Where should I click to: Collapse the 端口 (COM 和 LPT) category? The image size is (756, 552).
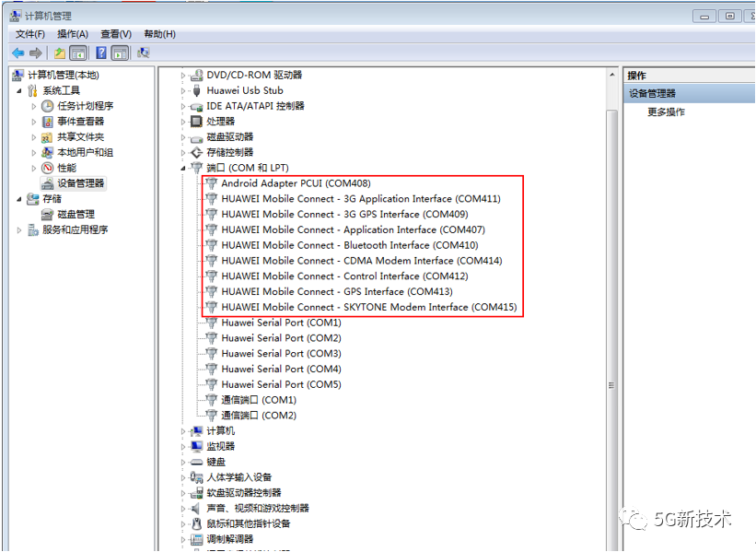(x=183, y=169)
